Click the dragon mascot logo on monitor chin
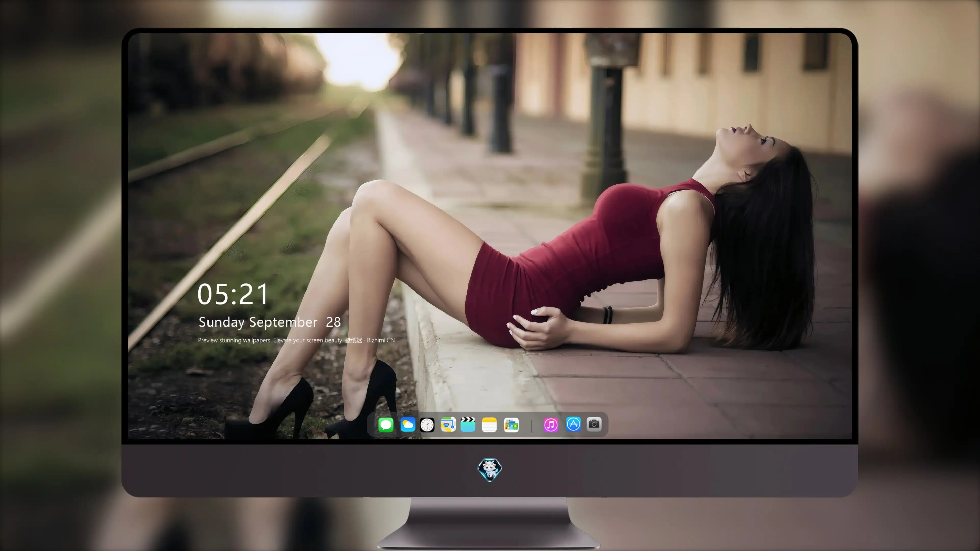980x551 pixels. tap(490, 470)
